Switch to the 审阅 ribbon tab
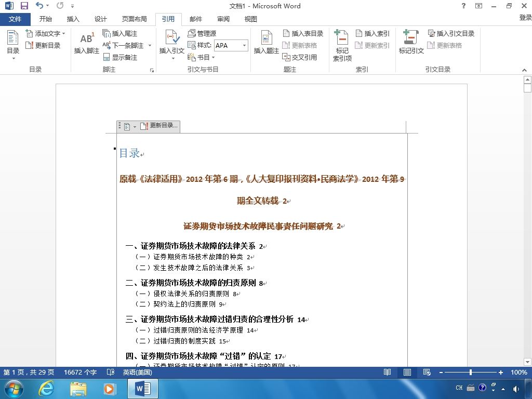This screenshot has height=399, width=532. coord(223,19)
